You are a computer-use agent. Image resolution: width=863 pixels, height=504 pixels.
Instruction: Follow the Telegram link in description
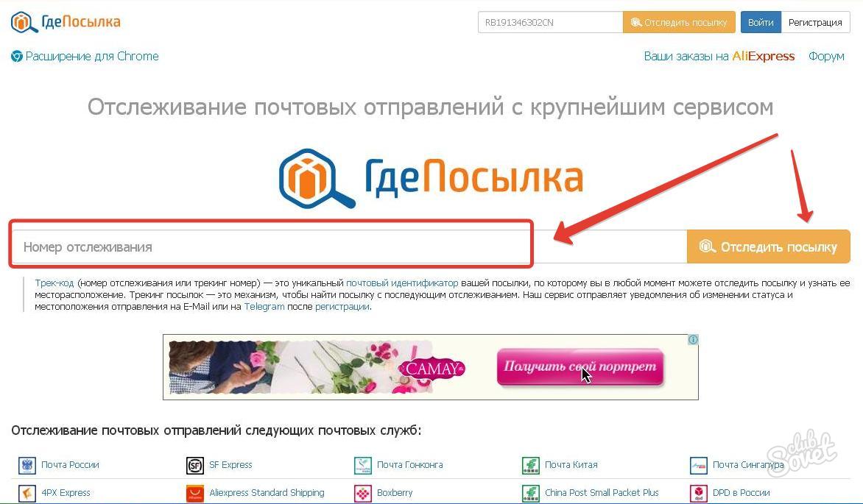264,307
